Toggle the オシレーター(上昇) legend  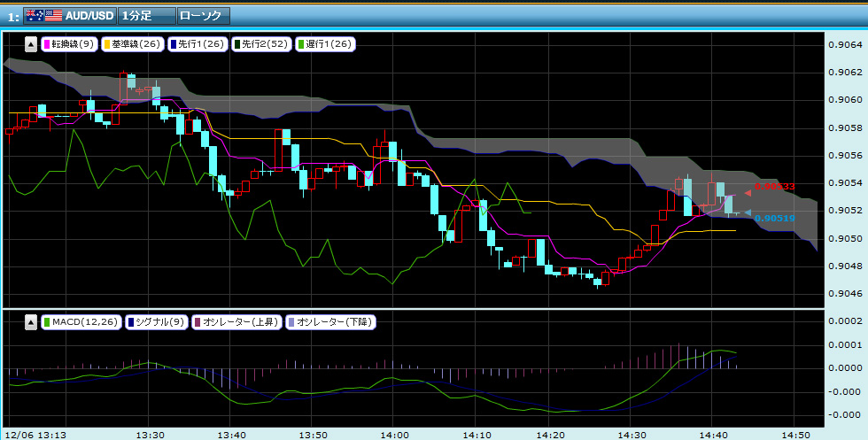pos(236,322)
